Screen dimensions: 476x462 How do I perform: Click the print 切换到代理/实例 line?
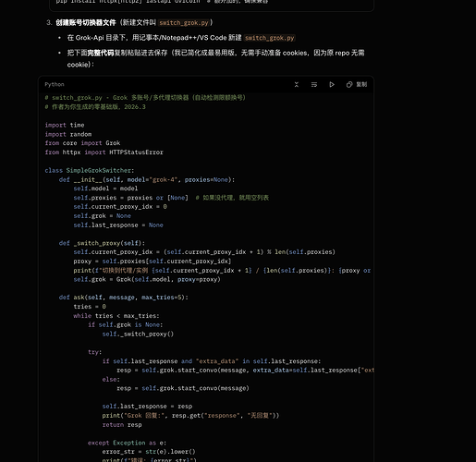pos(222,271)
